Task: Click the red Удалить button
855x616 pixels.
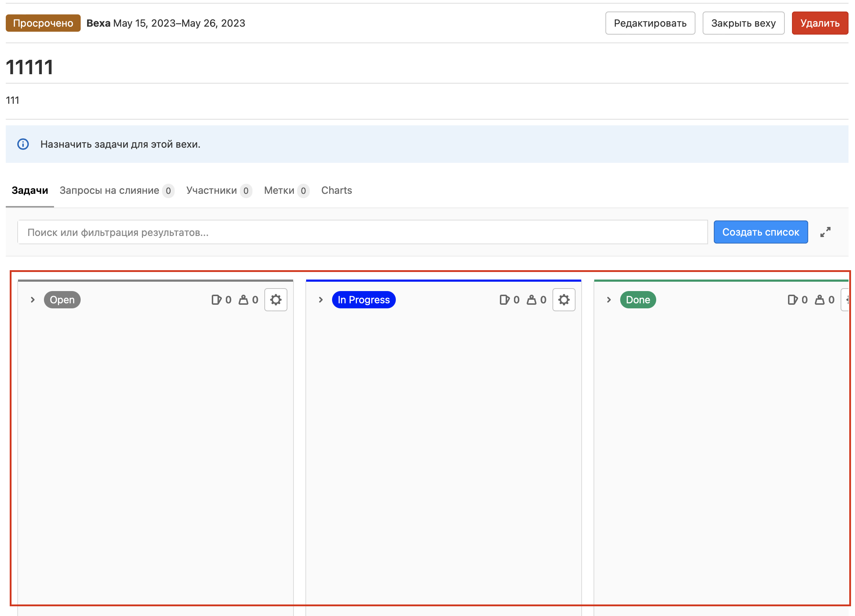Action: [x=820, y=23]
